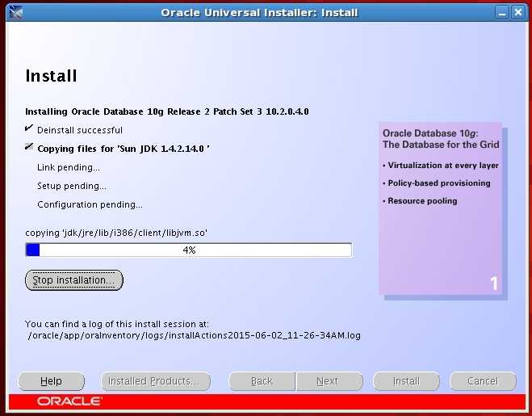Image resolution: width=532 pixels, height=416 pixels.
Task: Close the Oracle Universal Installer window
Action: (518, 13)
